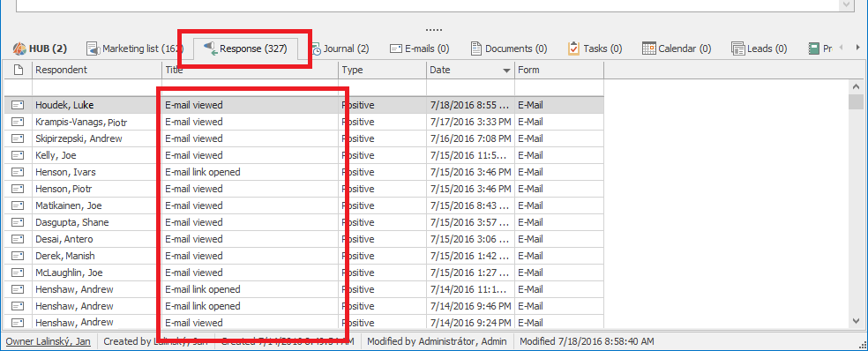
Task: Click the e-mail icon beside Dasgupta, Shane
Action: [x=18, y=222]
